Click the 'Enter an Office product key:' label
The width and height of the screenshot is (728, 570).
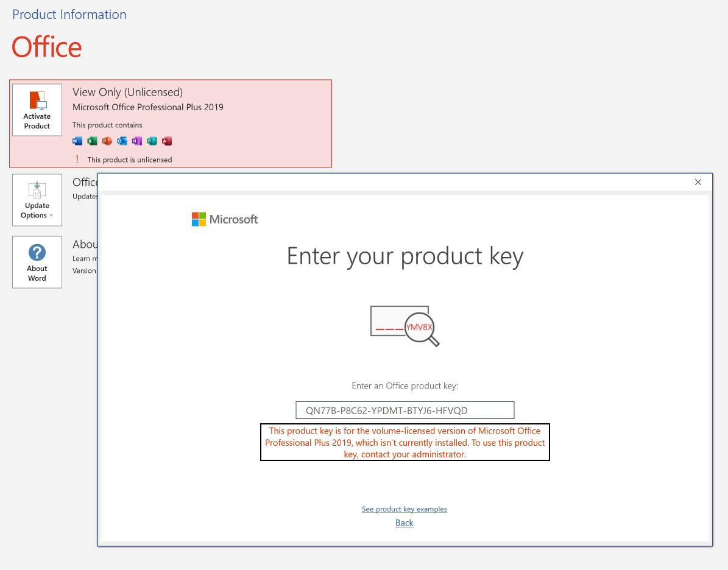coord(405,385)
